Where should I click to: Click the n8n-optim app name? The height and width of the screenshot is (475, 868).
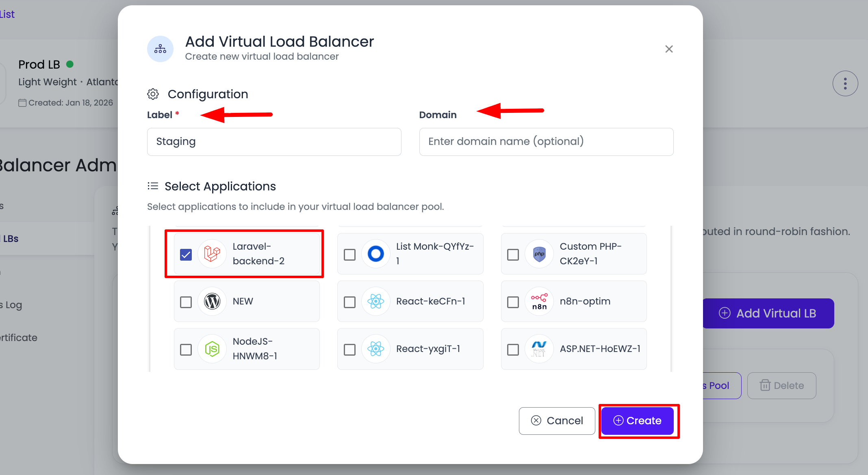pos(585,301)
